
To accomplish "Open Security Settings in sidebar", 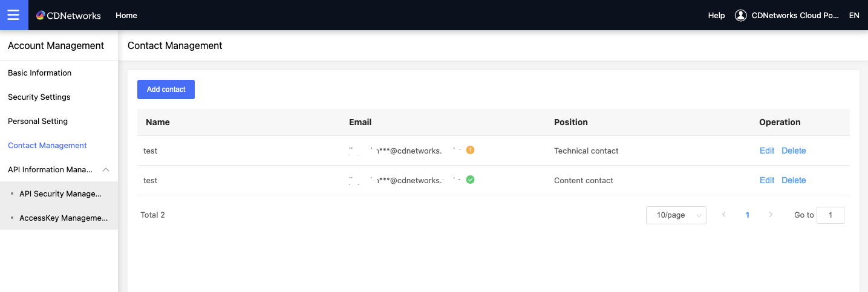I will (x=39, y=97).
